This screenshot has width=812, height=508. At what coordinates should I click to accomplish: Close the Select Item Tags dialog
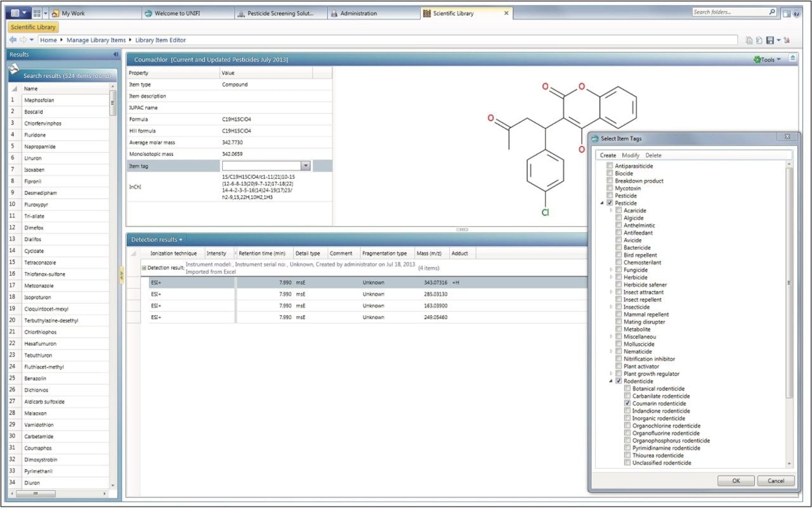[x=787, y=137]
